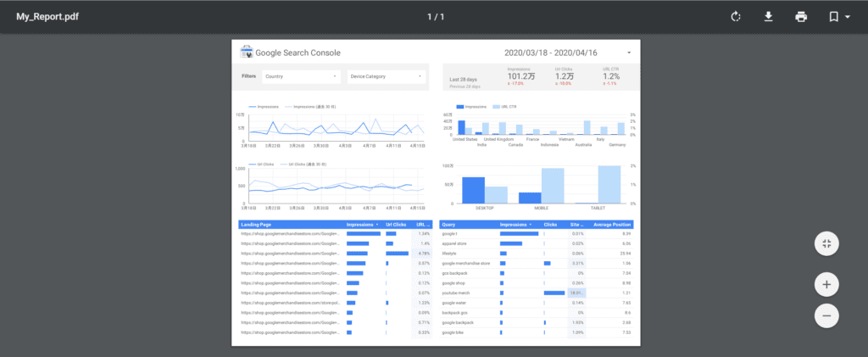
Task: Select the 'google shop' query row
Action: [537, 283]
